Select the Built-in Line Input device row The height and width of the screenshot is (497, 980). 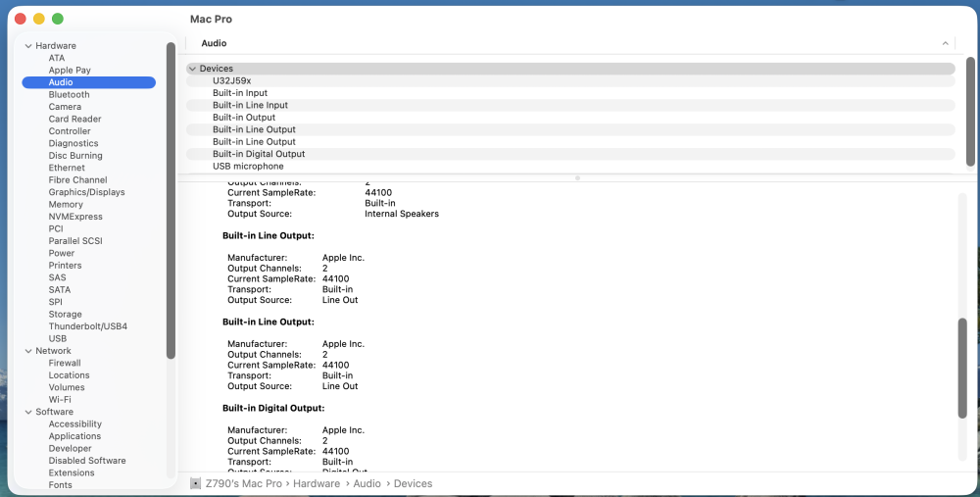570,105
